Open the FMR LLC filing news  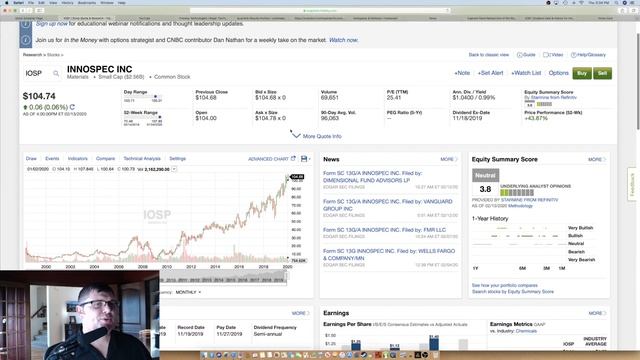click(384, 230)
